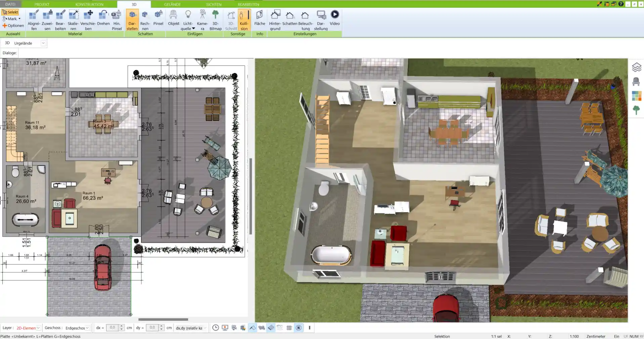Switch to the KONSTRUKTION tab
Screen dimensions: 644x339
[89, 4]
